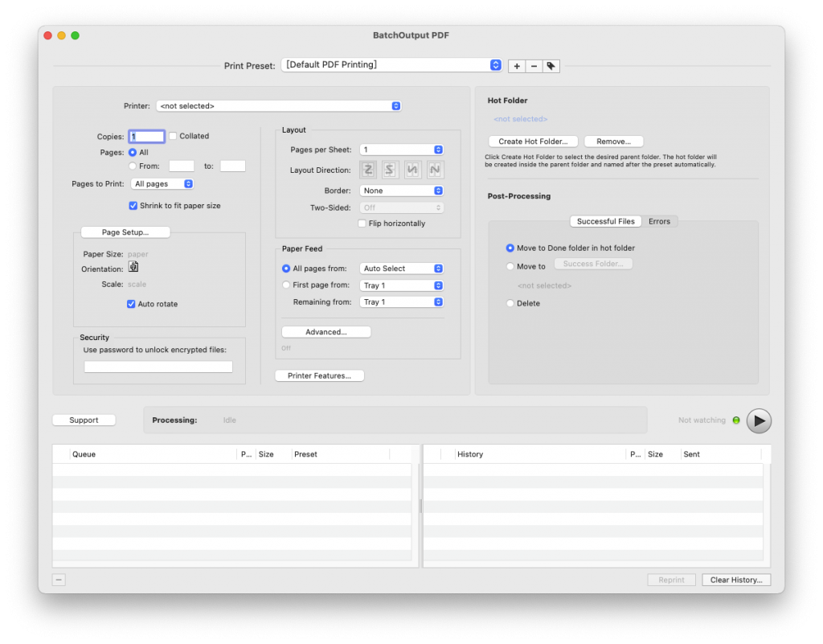The width and height of the screenshot is (823, 644).
Task: Select All pages from radio button
Action: click(x=286, y=269)
